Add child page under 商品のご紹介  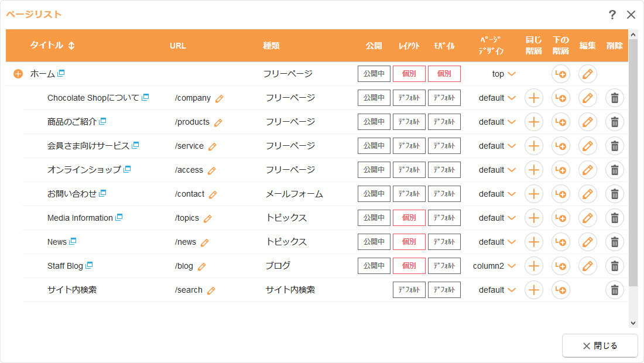pyautogui.click(x=560, y=122)
